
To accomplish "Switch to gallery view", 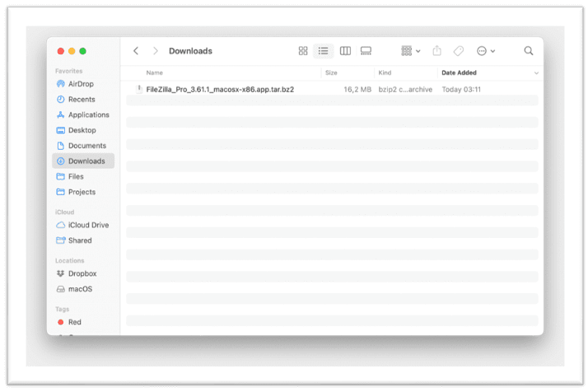I will (x=366, y=50).
